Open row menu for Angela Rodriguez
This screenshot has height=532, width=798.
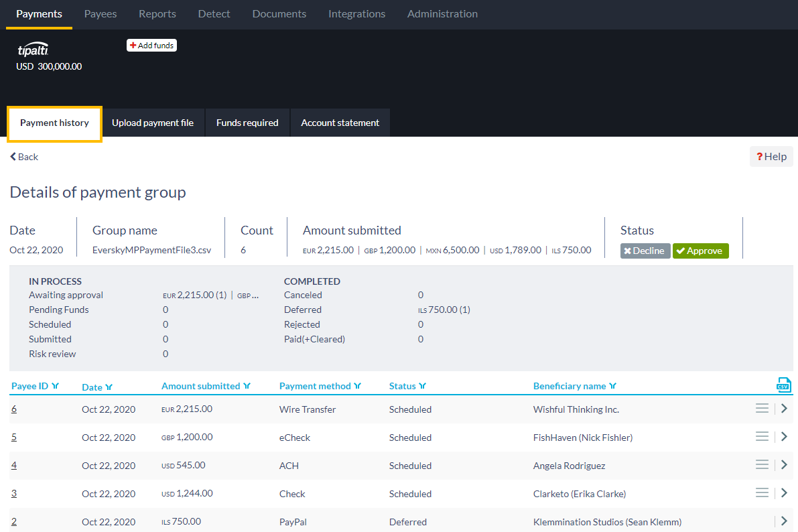pos(762,465)
